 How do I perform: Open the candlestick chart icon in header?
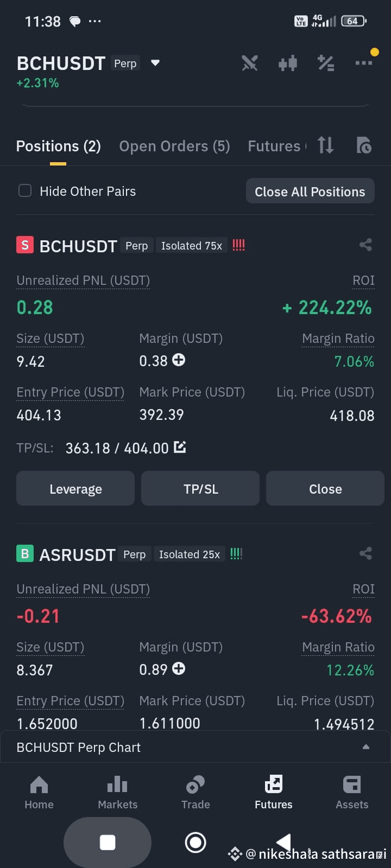click(x=288, y=63)
